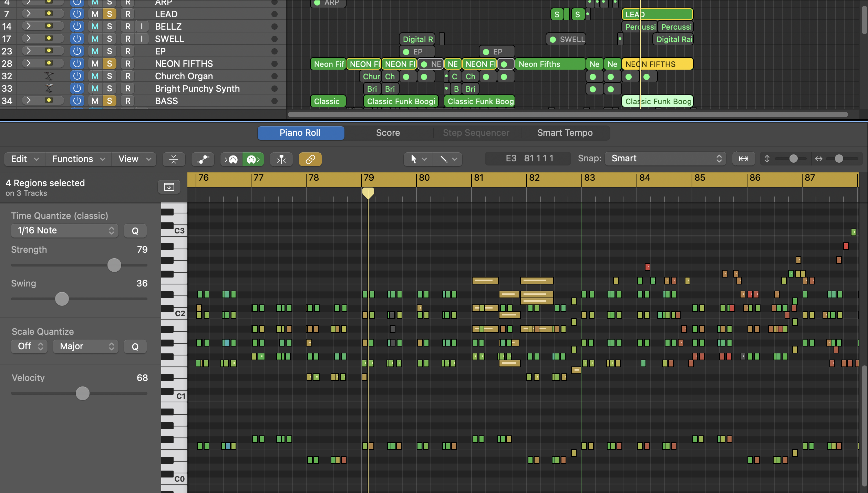This screenshot has height=493, width=868.
Task: Click the vertical zoom arrows icon
Action: [x=767, y=159]
